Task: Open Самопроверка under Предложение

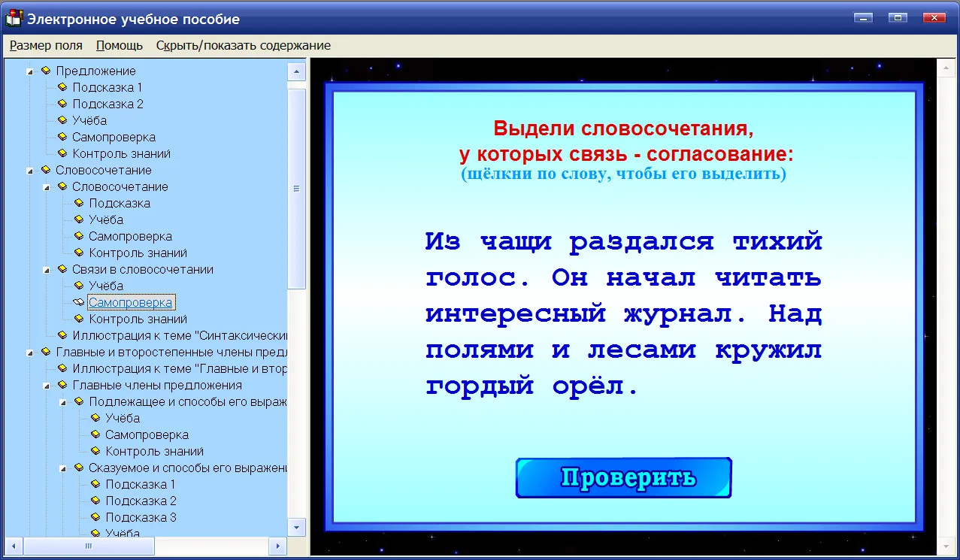Action: click(x=114, y=137)
